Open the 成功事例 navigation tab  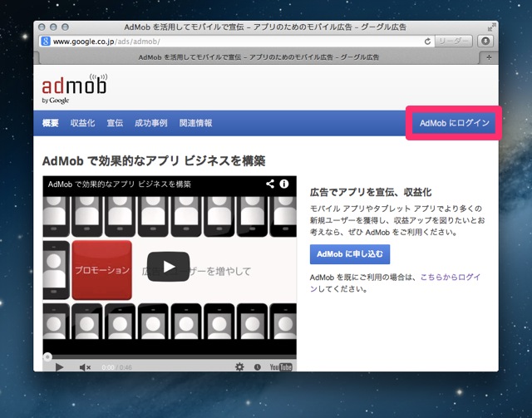pos(151,123)
